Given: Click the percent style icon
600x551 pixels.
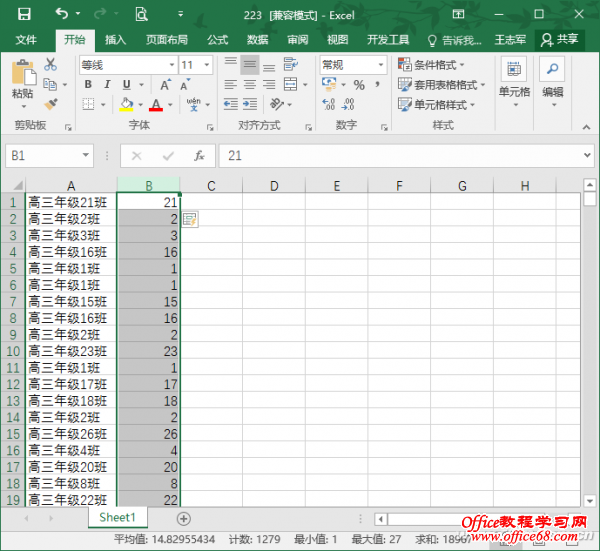Looking at the screenshot, I should 359,85.
